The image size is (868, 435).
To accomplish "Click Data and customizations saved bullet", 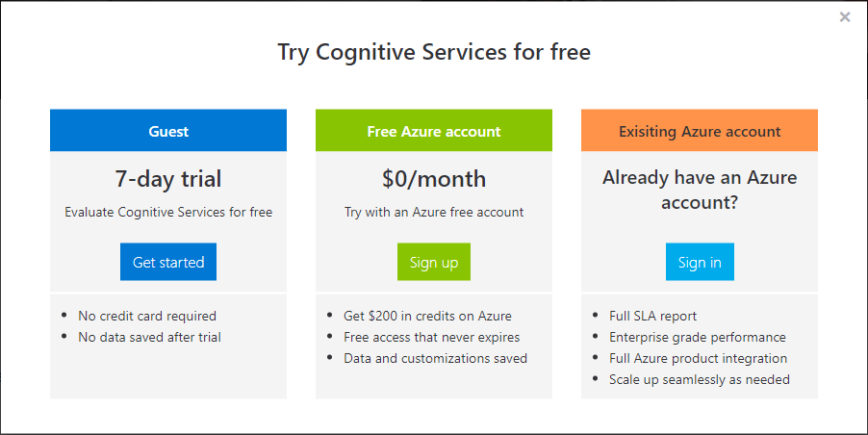I will tap(435, 358).
